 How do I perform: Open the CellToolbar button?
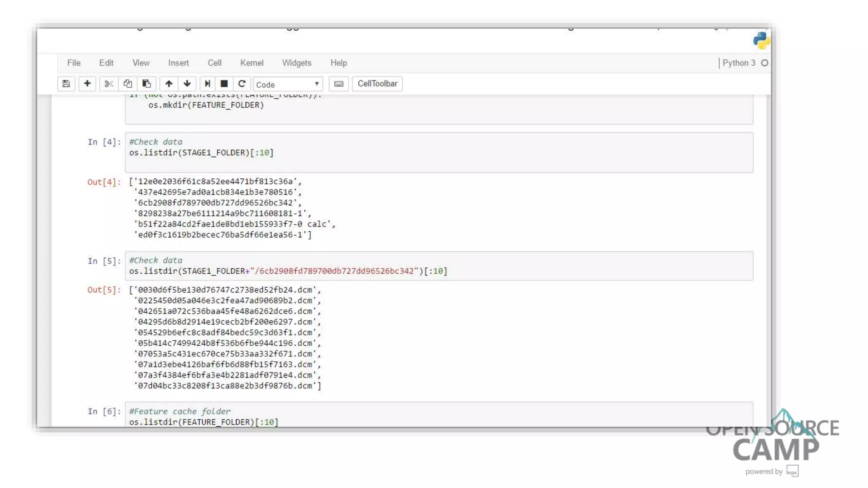(x=377, y=84)
